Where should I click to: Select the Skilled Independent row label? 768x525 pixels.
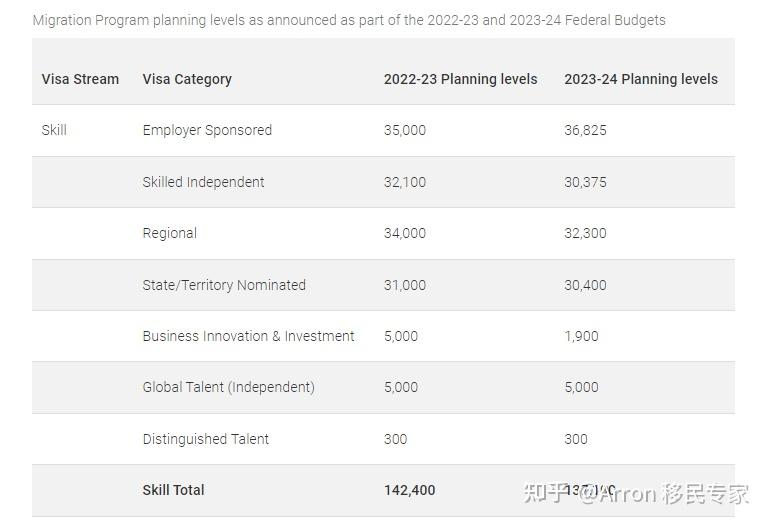203,182
